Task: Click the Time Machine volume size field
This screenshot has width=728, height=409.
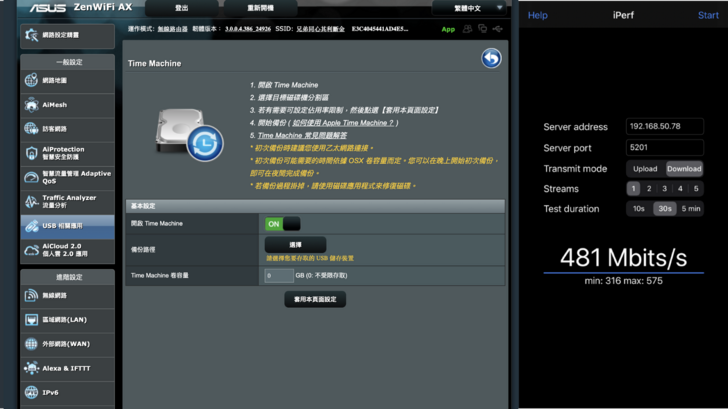Action: (279, 275)
